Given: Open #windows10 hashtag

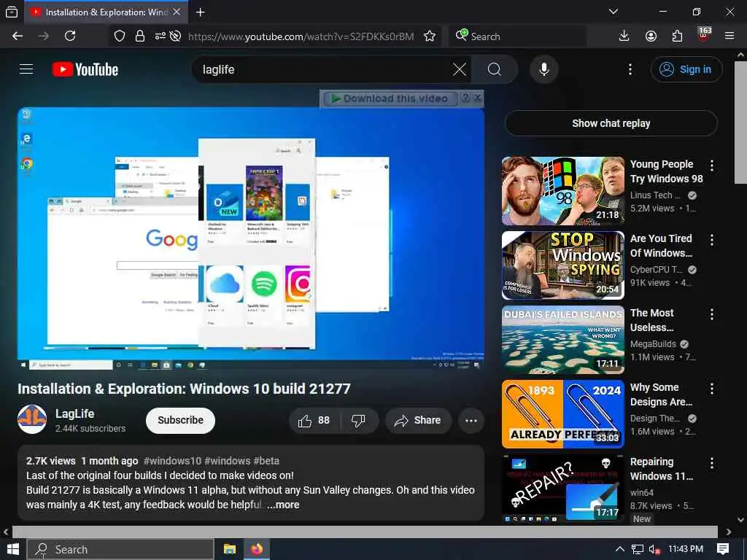Looking at the screenshot, I should 172,461.
